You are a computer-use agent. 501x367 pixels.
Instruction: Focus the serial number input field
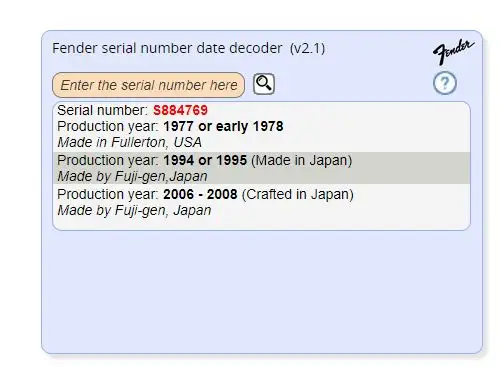click(x=148, y=85)
